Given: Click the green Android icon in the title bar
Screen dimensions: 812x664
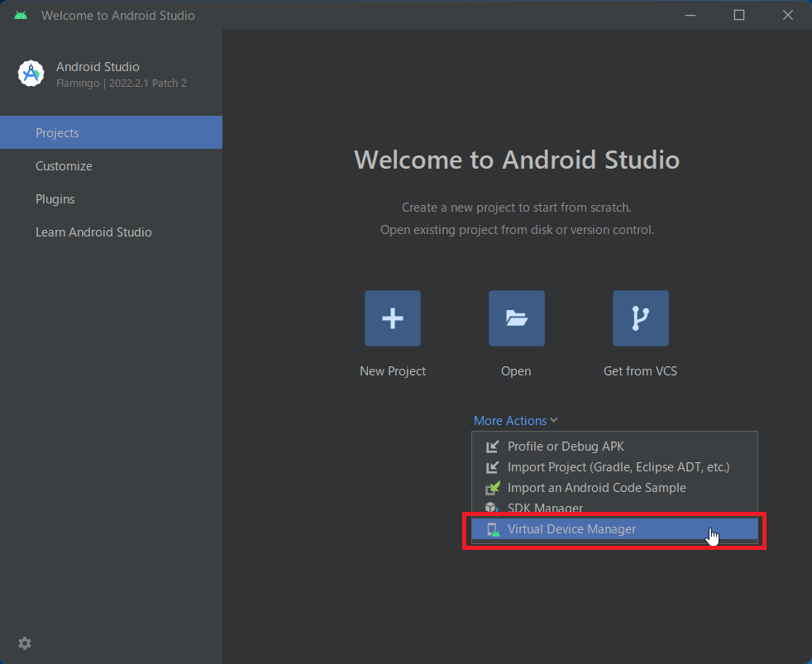Looking at the screenshot, I should 21,15.
